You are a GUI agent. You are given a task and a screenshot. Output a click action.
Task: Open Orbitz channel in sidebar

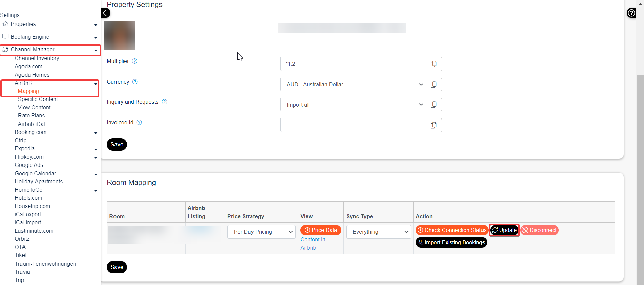[x=22, y=239]
